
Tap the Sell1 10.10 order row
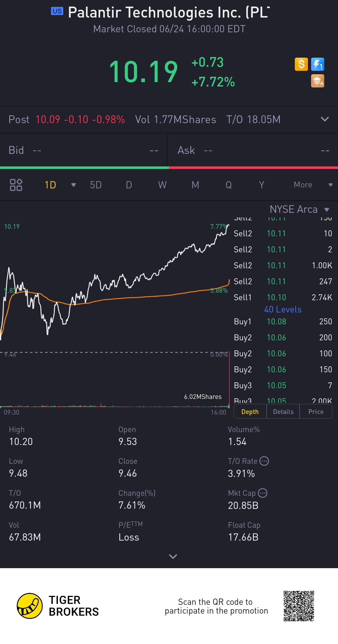(283, 297)
